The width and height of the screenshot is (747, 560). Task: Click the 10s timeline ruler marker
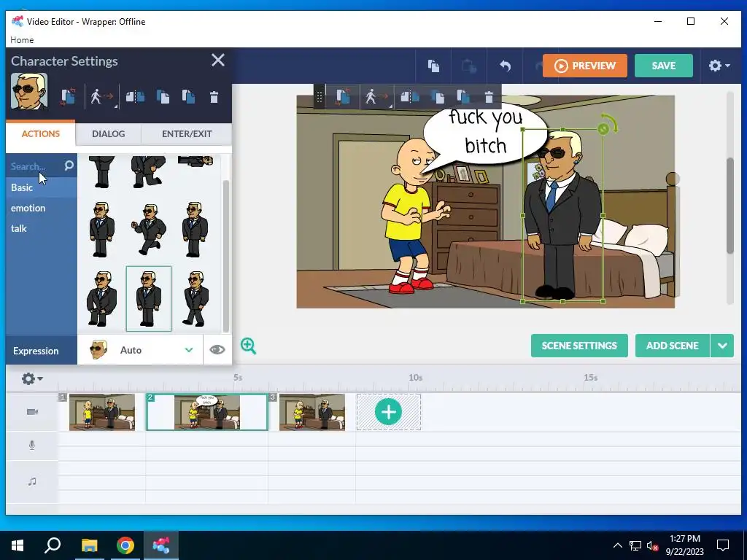click(415, 378)
